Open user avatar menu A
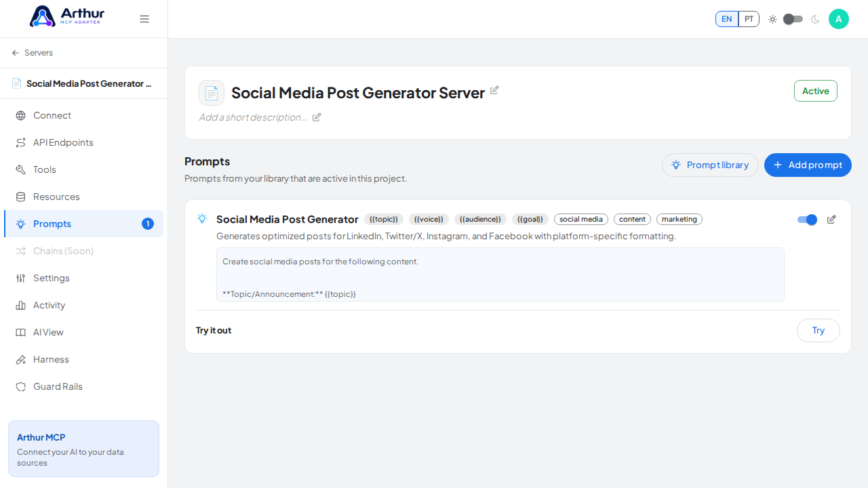868x488 pixels. (839, 19)
